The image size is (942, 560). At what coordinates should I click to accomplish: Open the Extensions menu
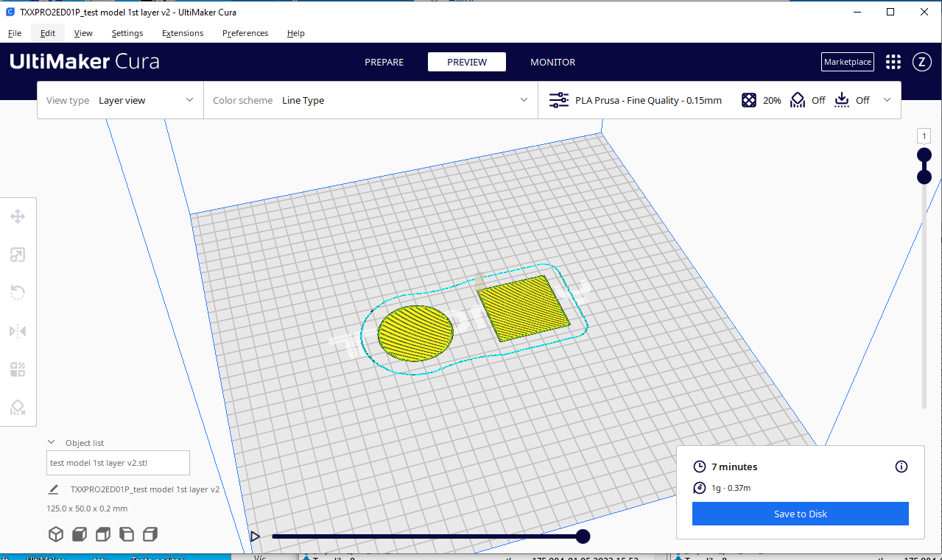tap(183, 33)
